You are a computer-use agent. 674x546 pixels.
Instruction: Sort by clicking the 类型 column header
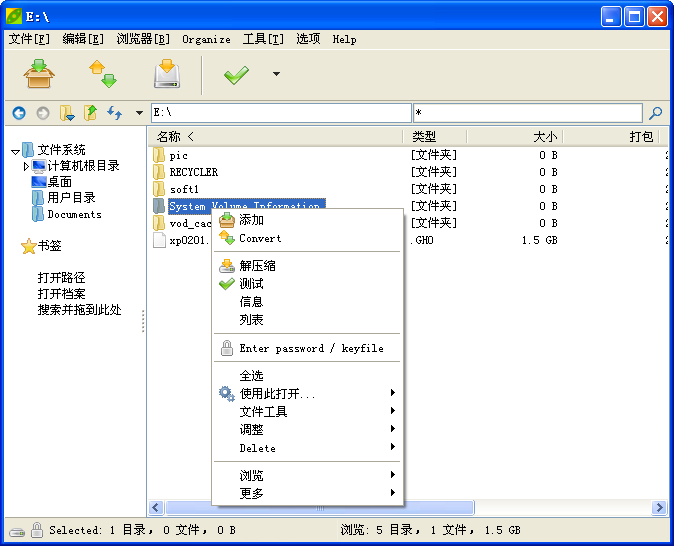click(424, 137)
